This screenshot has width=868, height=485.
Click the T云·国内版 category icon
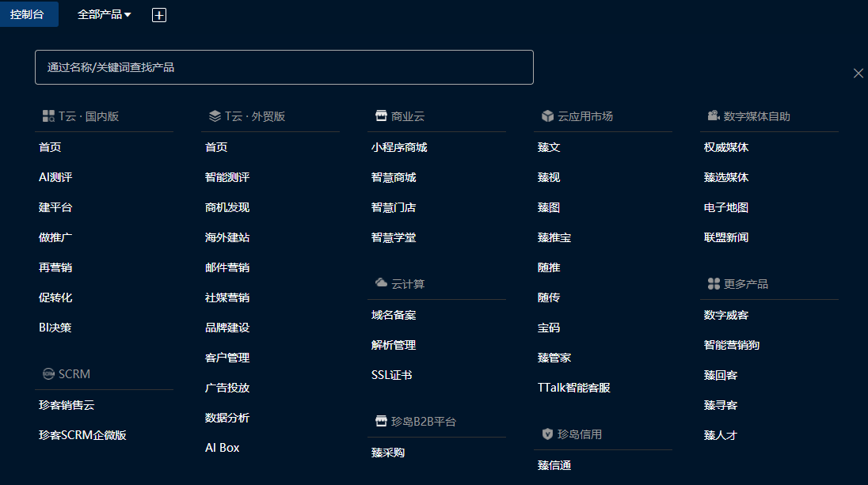tap(48, 116)
